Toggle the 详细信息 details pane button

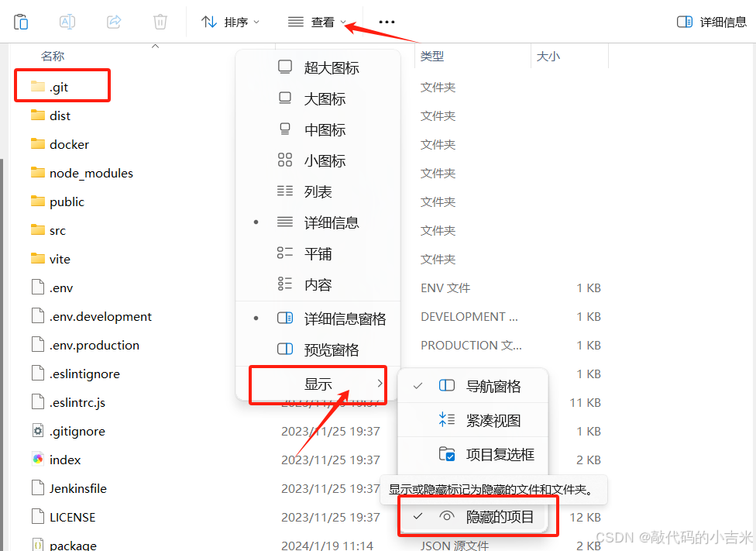pyautogui.click(x=712, y=22)
